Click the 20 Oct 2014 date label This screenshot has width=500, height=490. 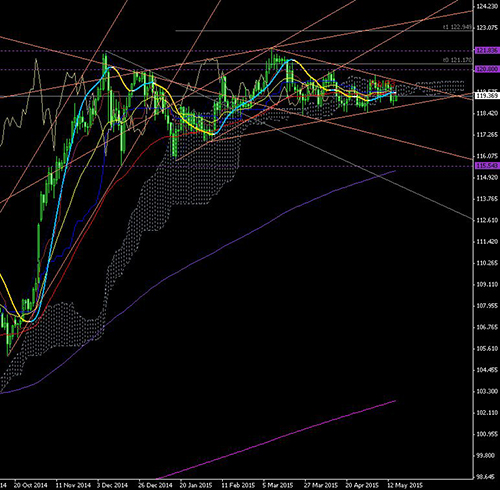pos(30,485)
